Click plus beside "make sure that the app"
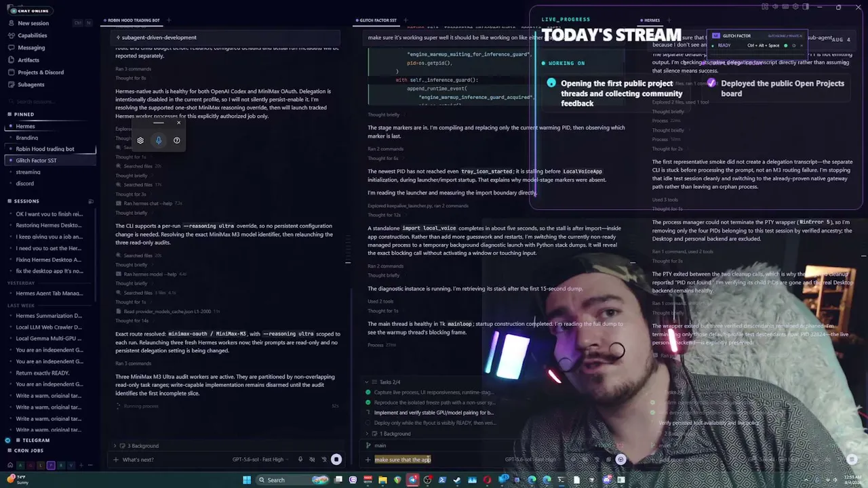This screenshot has width=868, height=488. [x=368, y=460]
